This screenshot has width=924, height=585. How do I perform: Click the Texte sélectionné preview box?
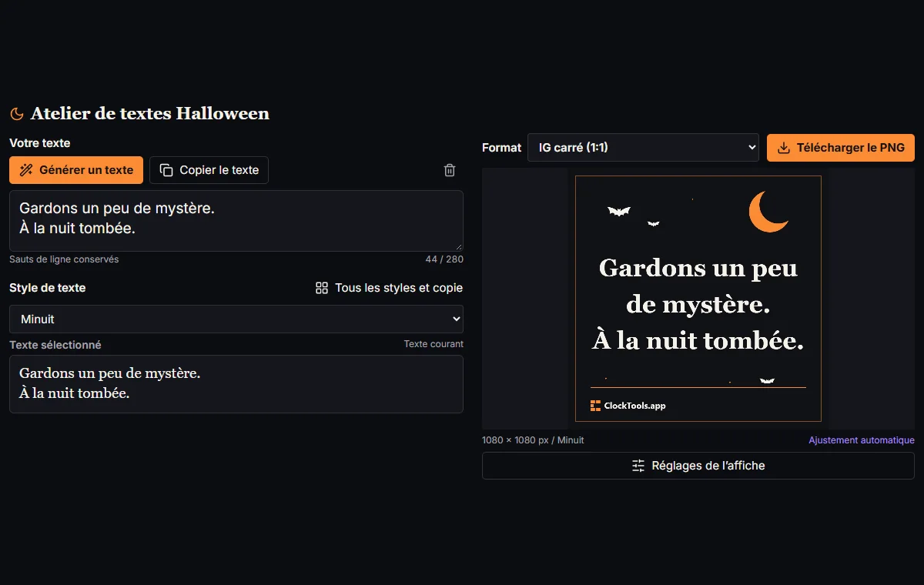[x=236, y=384]
